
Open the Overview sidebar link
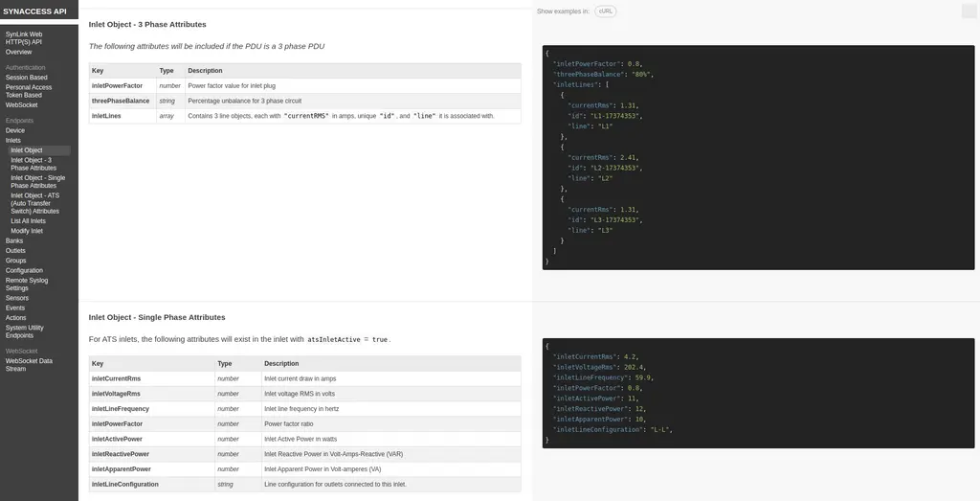(x=19, y=52)
